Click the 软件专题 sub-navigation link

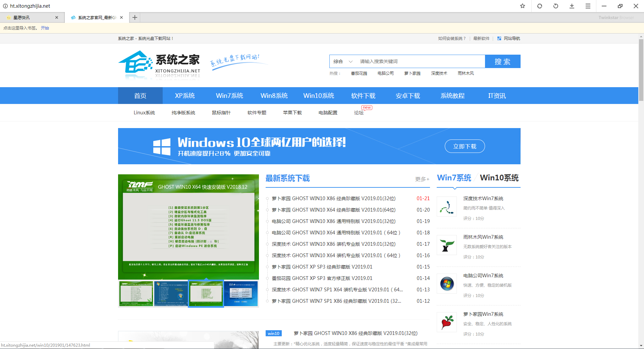[x=257, y=113]
